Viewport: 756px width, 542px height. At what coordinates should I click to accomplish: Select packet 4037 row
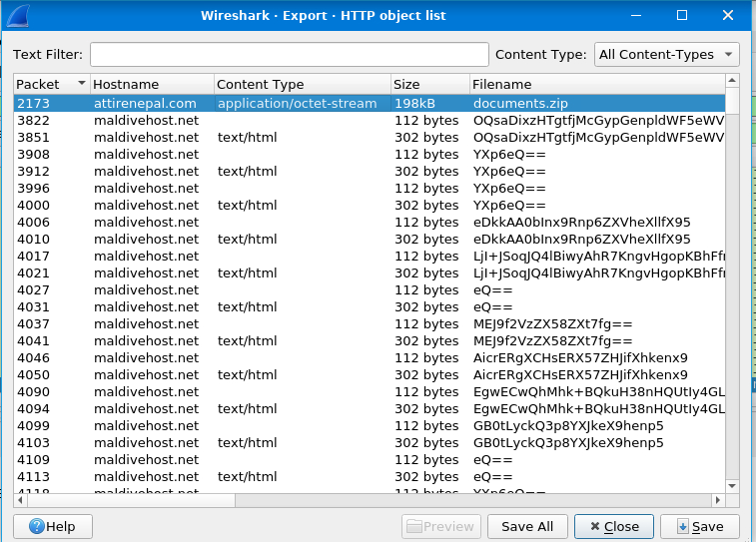(370, 324)
